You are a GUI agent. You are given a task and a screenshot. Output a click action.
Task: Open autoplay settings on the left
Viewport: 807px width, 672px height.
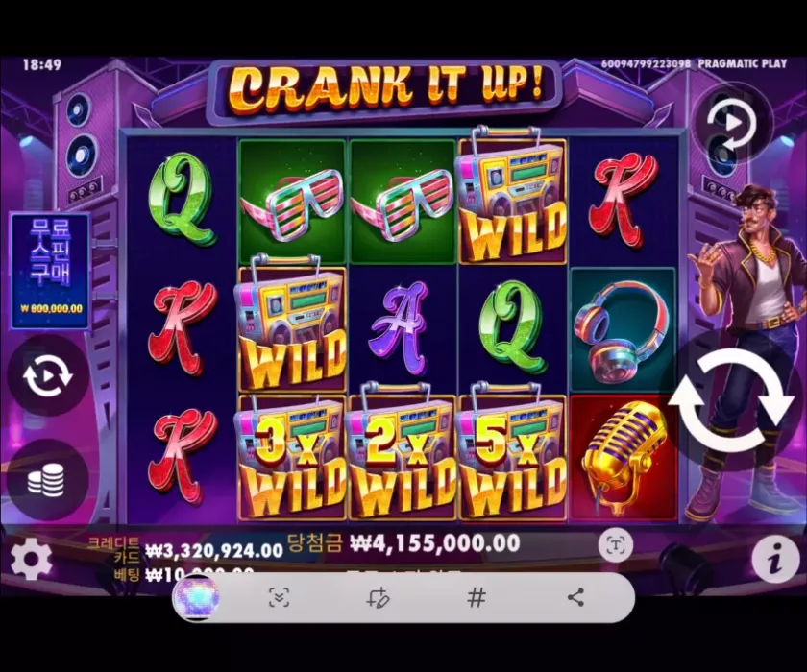click(x=47, y=376)
